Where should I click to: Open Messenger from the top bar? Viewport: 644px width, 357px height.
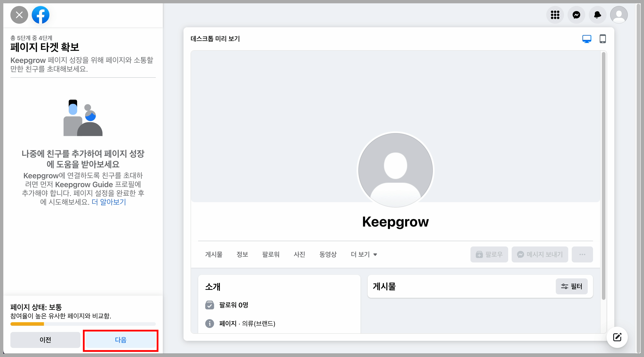point(576,15)
